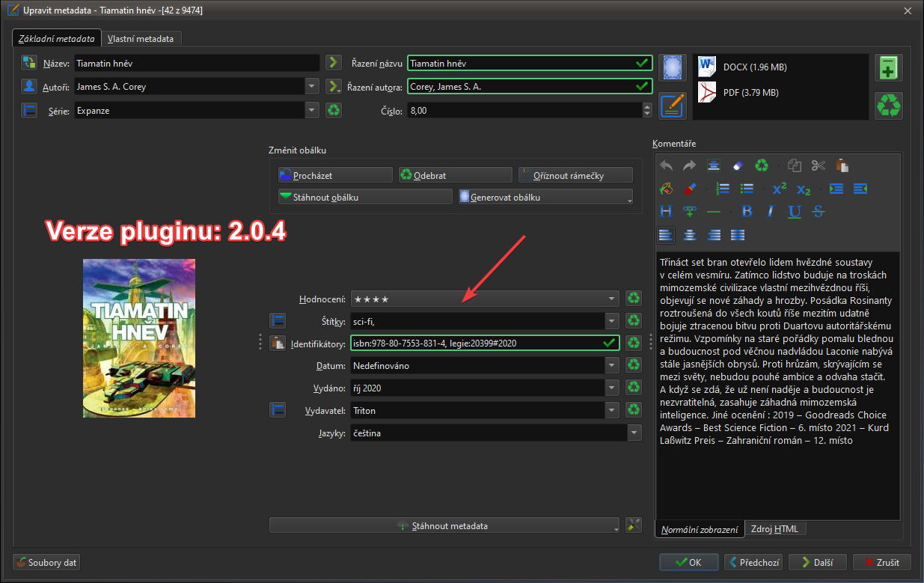Paste identifier icon beside Identifikátory
Image resolution: width=924 pixels, height=583 pixels.
(278, 344)
